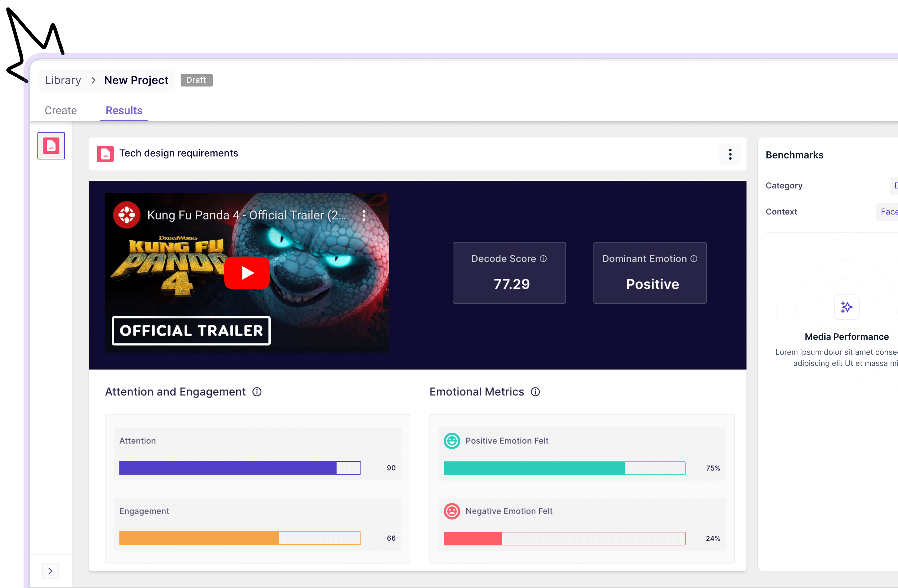Click the red file icon beside Tech design requirements
The image size is (898, 588).
[x=105, y=154]
